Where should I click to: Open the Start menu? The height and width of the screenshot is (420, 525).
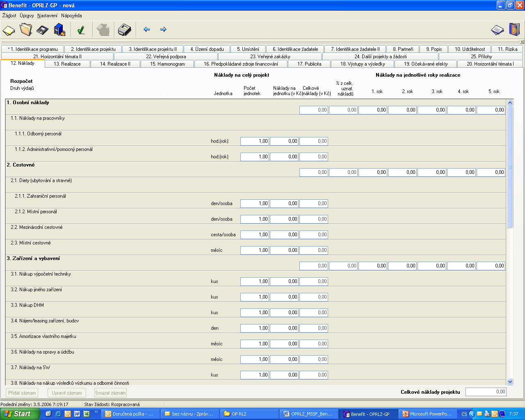(20, 414)
